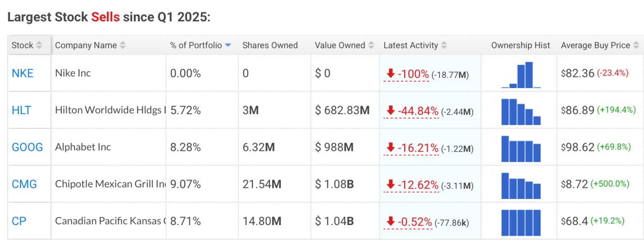Click the $ 1.04B value owned cell
The width and height of the screenshot is (644, 241).
tap(335, 221)
